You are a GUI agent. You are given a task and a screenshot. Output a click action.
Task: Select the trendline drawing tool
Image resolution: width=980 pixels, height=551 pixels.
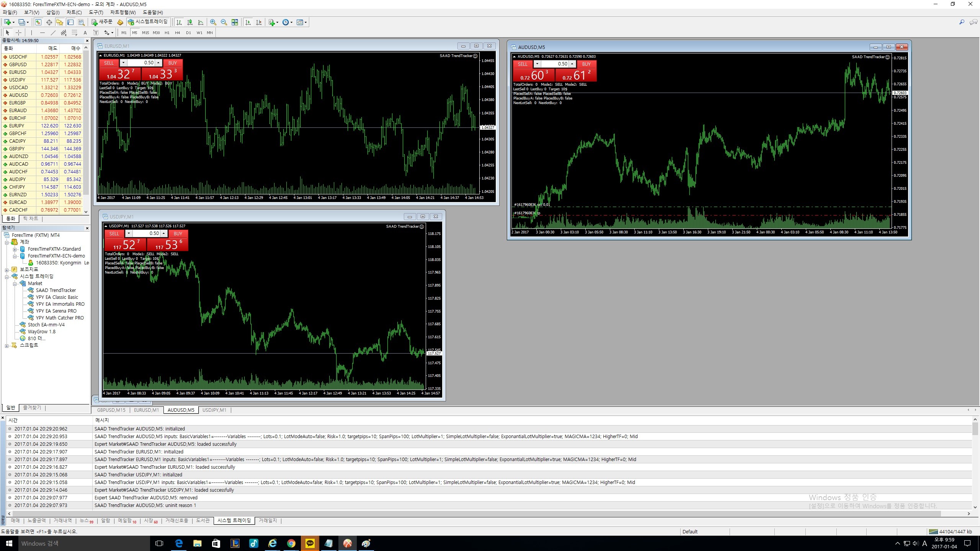click(x=53, y=33)
